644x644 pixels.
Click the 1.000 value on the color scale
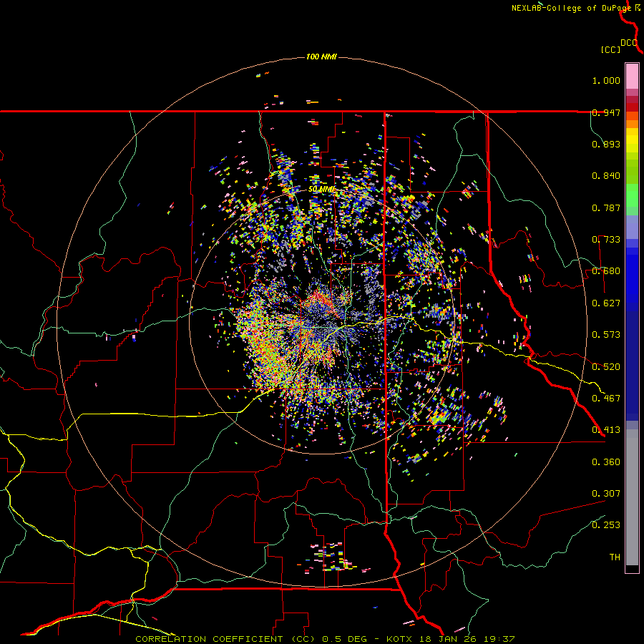click(606, 80)
